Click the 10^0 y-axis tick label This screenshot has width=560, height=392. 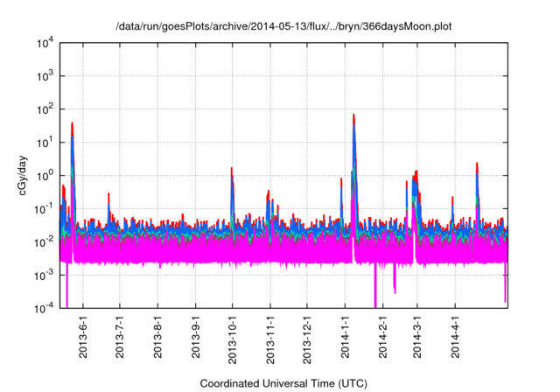pyautogui.click(x=45, y=176)
